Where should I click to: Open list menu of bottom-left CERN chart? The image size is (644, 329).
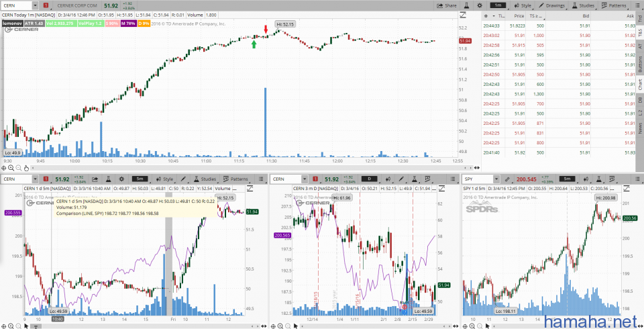click(261, 179)
